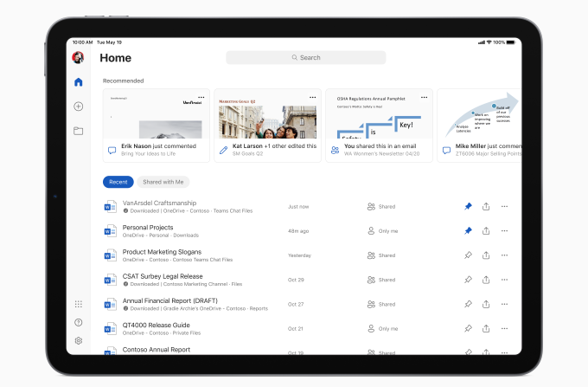
Task: Click the Recommended section heading
Action: (x=123, y=81)
